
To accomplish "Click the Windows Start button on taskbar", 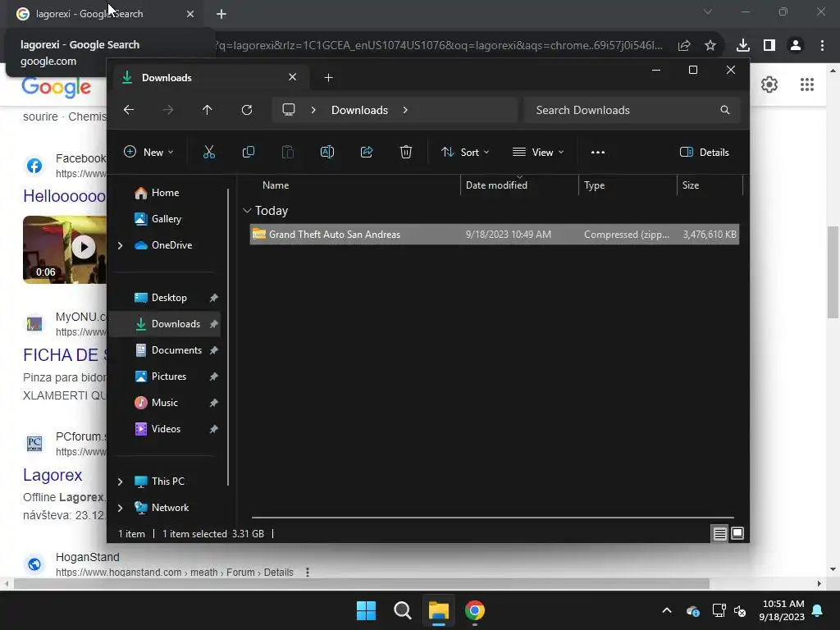I will point(367,610).
